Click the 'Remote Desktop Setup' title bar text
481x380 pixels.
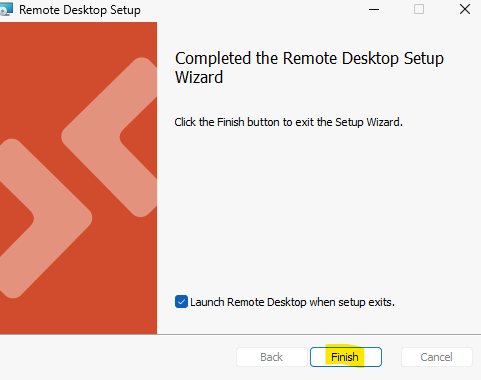(x=80, y=10)
